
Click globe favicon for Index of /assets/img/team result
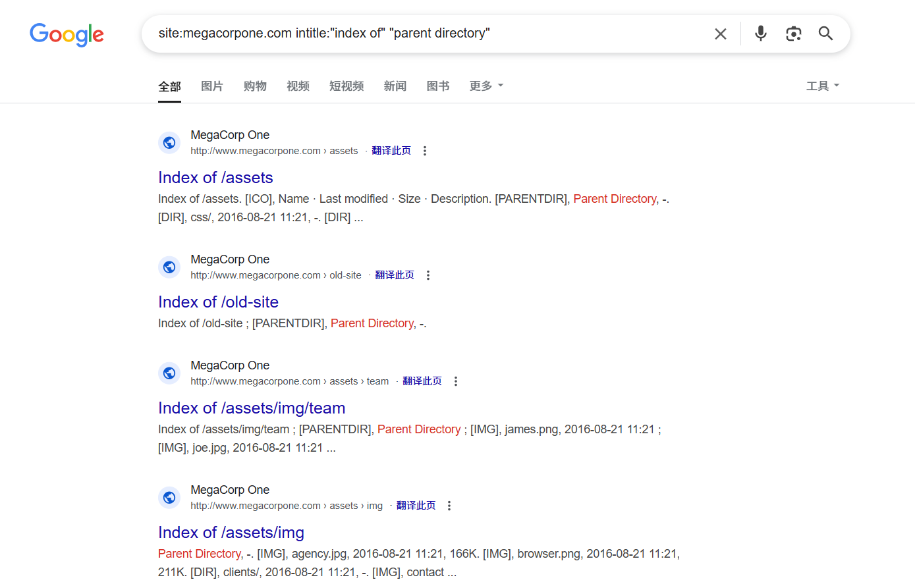click(169, 373)
